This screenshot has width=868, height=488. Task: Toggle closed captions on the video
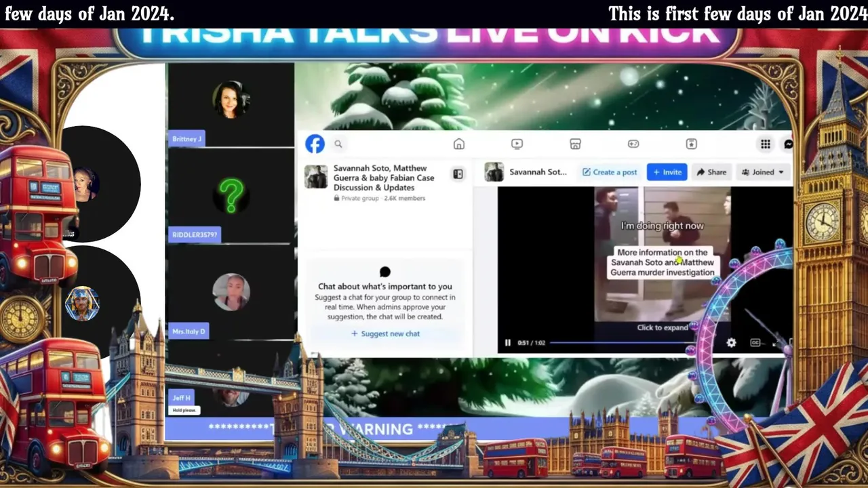755,343
